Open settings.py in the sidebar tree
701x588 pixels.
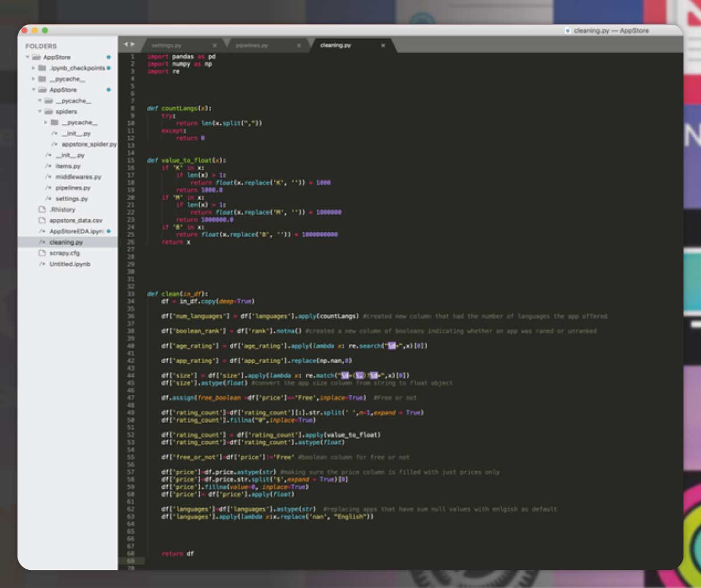point(72,199)
